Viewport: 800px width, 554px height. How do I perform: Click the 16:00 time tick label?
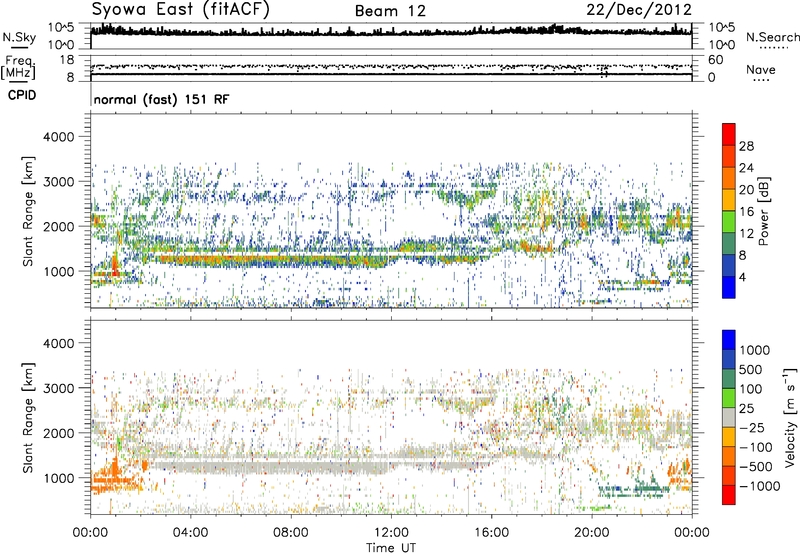491,533
